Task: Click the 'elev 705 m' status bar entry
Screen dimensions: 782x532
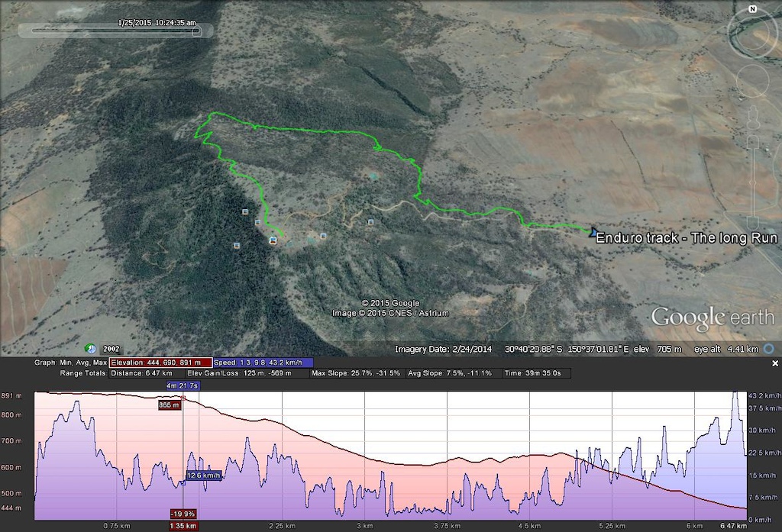Action: (x=658, y=349)
